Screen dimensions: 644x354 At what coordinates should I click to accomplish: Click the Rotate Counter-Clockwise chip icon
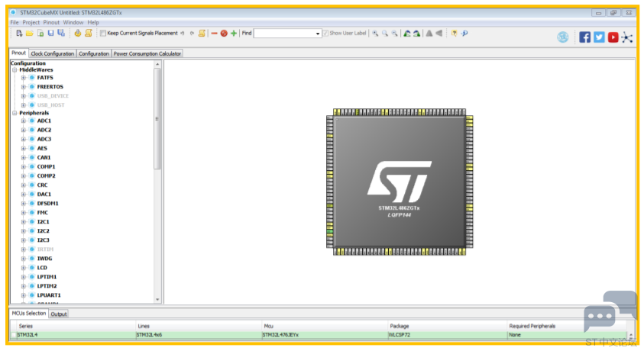coord(416,34)
